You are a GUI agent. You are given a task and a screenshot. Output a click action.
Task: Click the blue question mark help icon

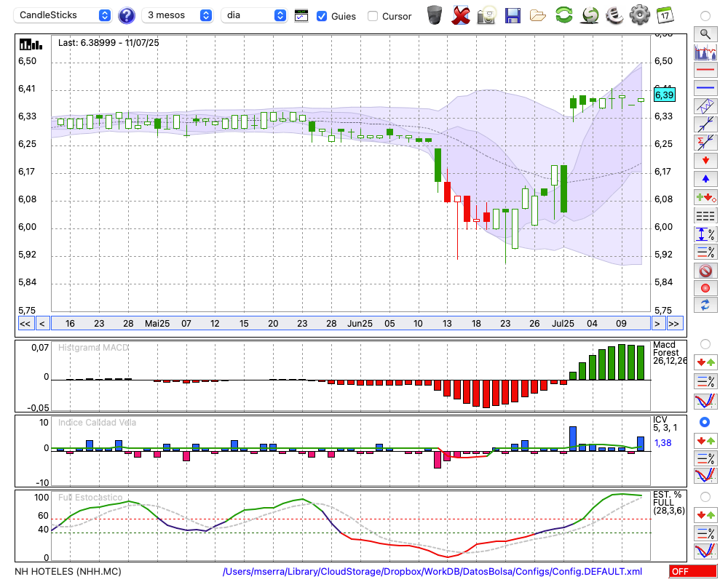point(126,16)
